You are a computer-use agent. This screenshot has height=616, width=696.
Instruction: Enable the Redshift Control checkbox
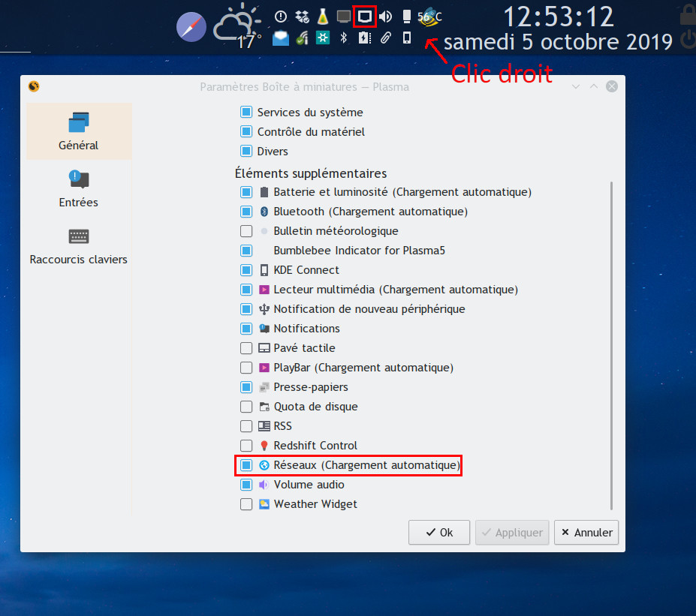[x=246, y=445]
